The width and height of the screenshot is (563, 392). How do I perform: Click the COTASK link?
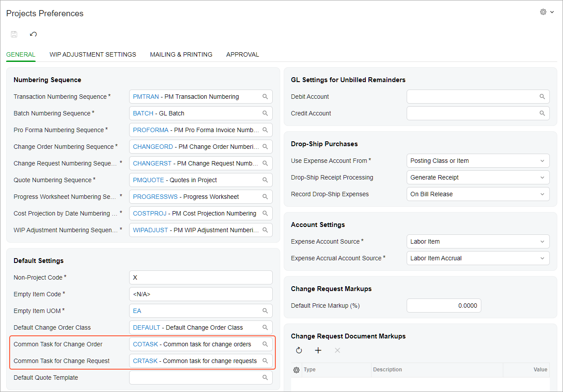click(145, 344)
